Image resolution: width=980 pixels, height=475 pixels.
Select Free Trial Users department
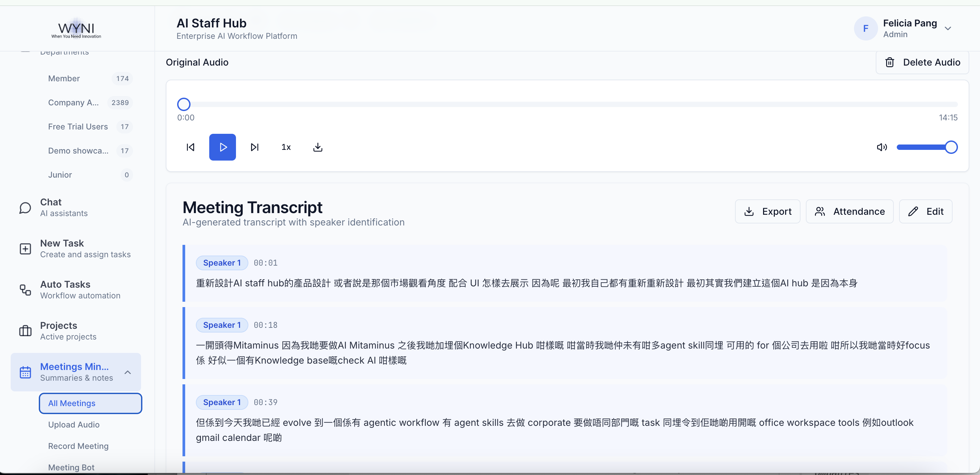[90, 126]
